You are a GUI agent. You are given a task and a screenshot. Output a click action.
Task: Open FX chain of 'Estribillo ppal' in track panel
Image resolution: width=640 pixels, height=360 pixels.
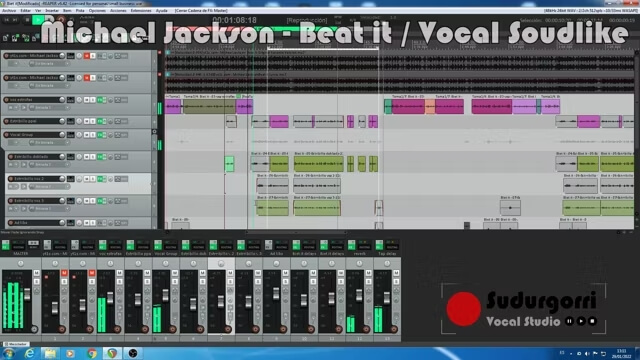pos(100,121)
